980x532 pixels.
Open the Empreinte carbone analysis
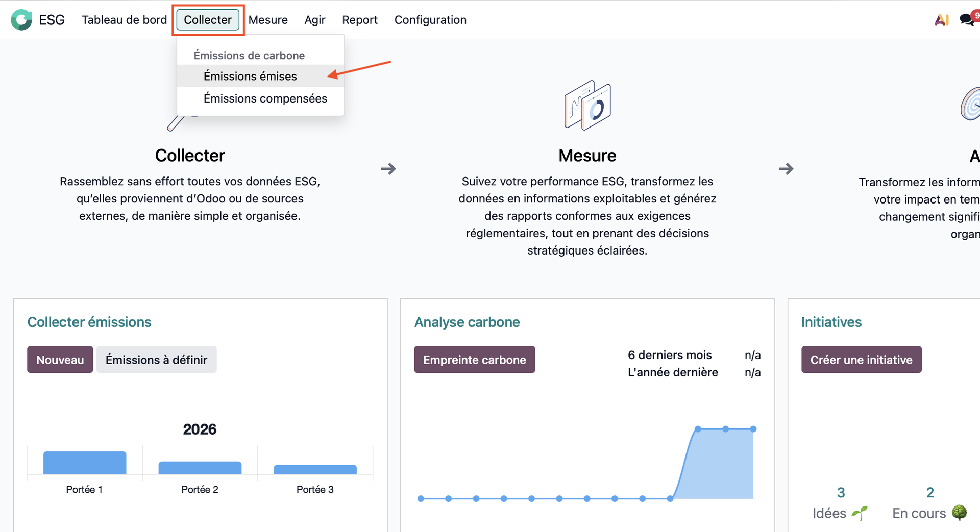(x=474, y=360)
